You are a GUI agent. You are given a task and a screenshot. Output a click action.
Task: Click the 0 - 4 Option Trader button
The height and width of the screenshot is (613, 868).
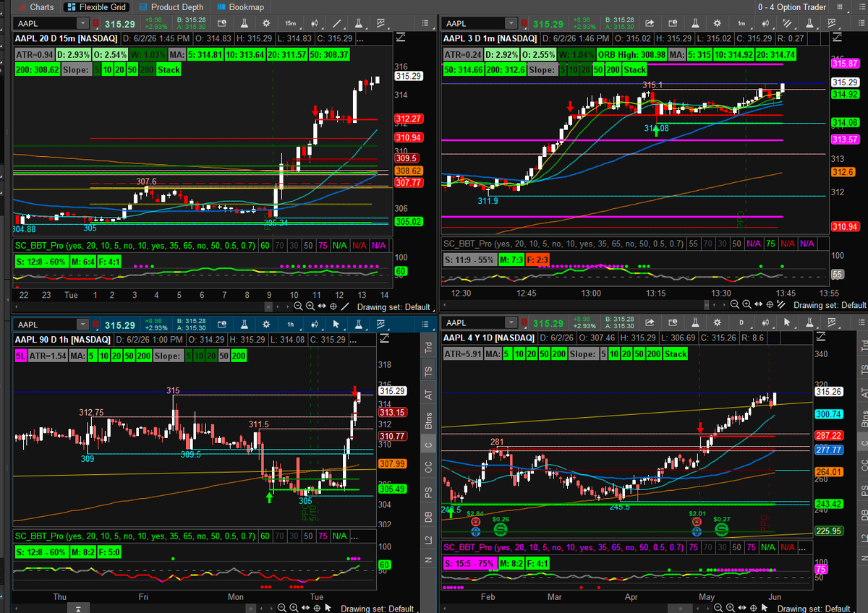point(791,7)
